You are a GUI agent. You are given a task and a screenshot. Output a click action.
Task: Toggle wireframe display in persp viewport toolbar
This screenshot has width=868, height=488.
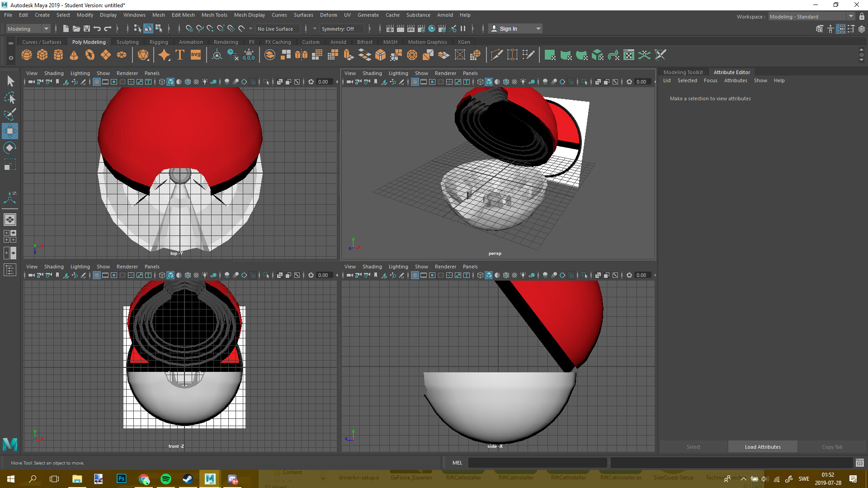(480, 82)
